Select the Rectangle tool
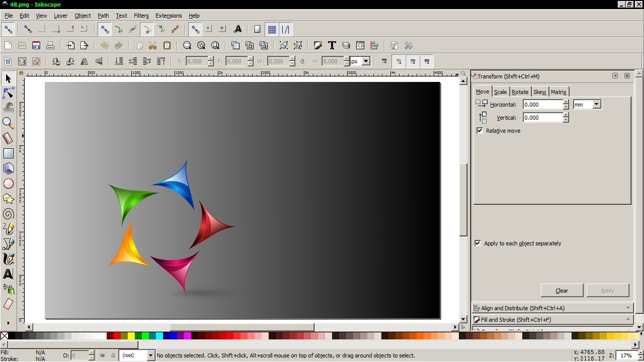Image resolution: width=644 pixels, height=362 pixels. coord(8,153)
